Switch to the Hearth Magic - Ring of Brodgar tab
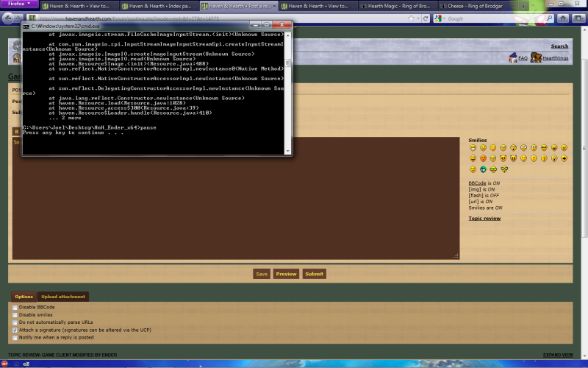Screen dimensions: 588x368 (398, 6)
